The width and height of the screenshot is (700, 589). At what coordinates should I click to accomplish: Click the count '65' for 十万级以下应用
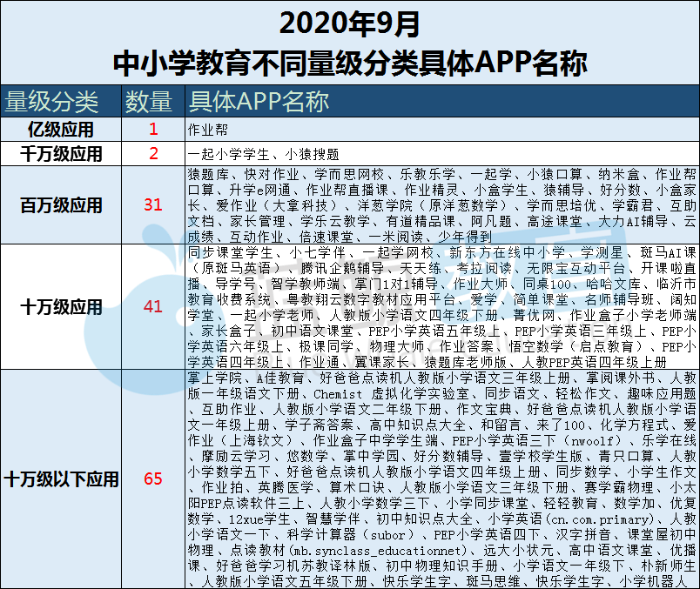click(x=153, y=479)
